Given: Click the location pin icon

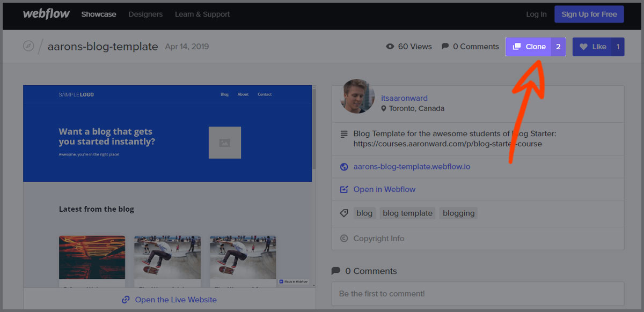Looking at the screenshot, I should pyautogui.click(x=384, y=108).
